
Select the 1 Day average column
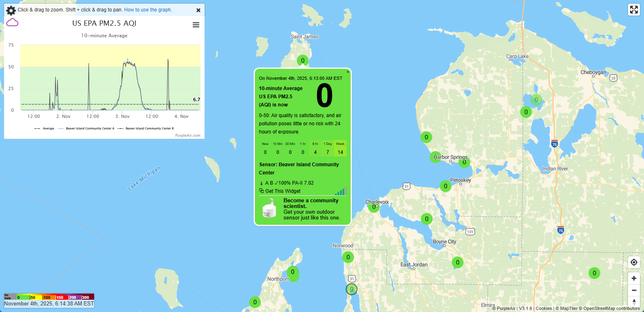(328, 149)
